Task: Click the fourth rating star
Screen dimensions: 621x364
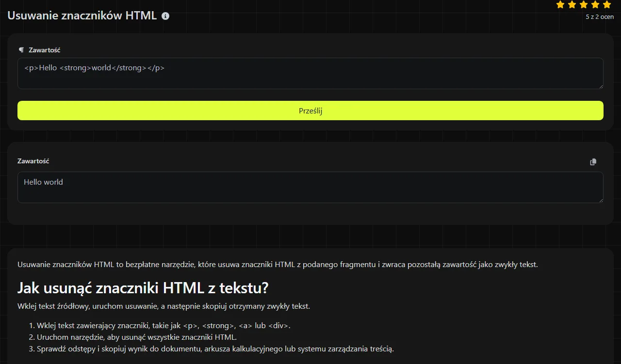Action: (x=595, y=4)
